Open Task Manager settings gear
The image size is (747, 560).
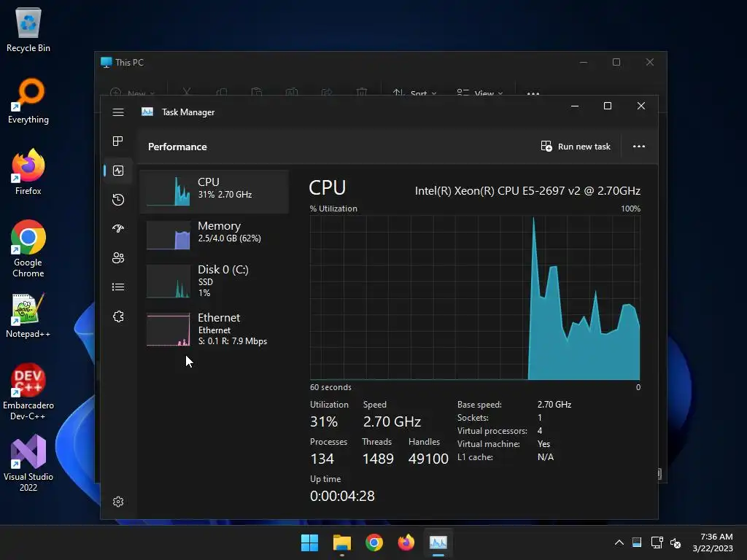(118, 502)
